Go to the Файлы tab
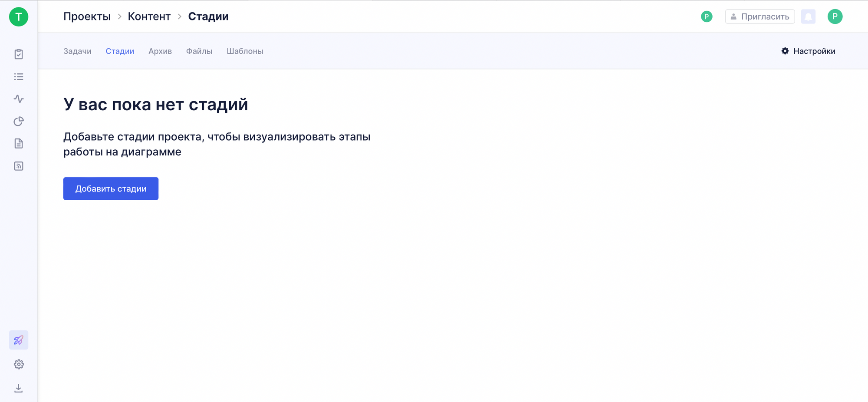The width and height of the screenshot is (868, 402). point(199,51)
